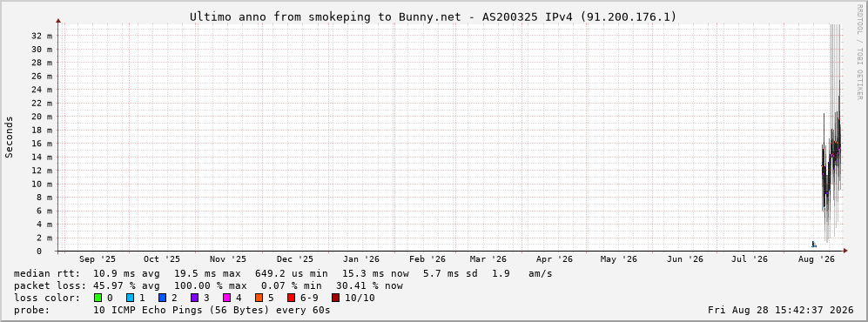868x322 pixels.
Task: Click the '16 m' y-axis value
Action: click(42, 144)
